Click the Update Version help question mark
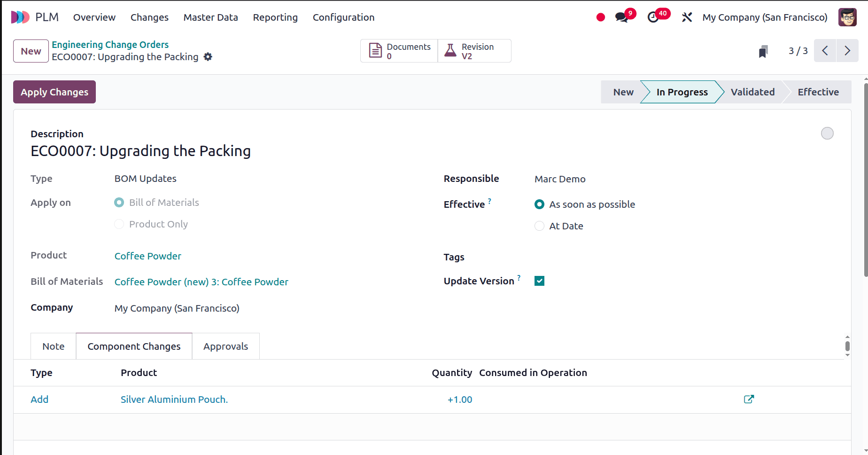The width and height of the screenshot is (868, 455). pyautogui.click(x=519, y=278)
